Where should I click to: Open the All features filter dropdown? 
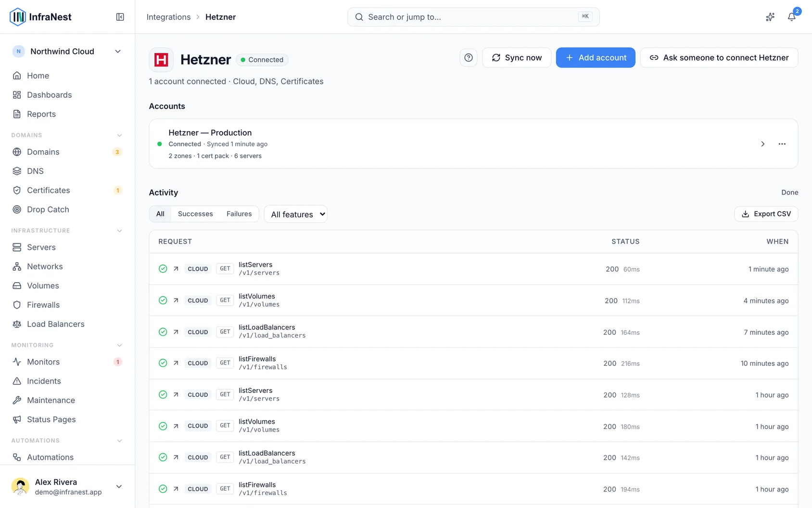pyautogui.click(x=296, y=214)
